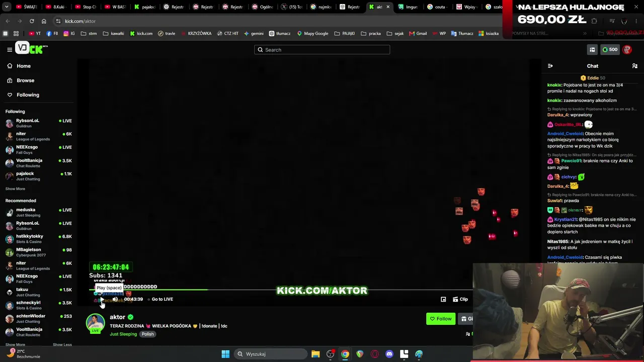The image size is (644, 362).
Task: Switch to the Stop Ch YouTube tab
Action: point(86,7)
